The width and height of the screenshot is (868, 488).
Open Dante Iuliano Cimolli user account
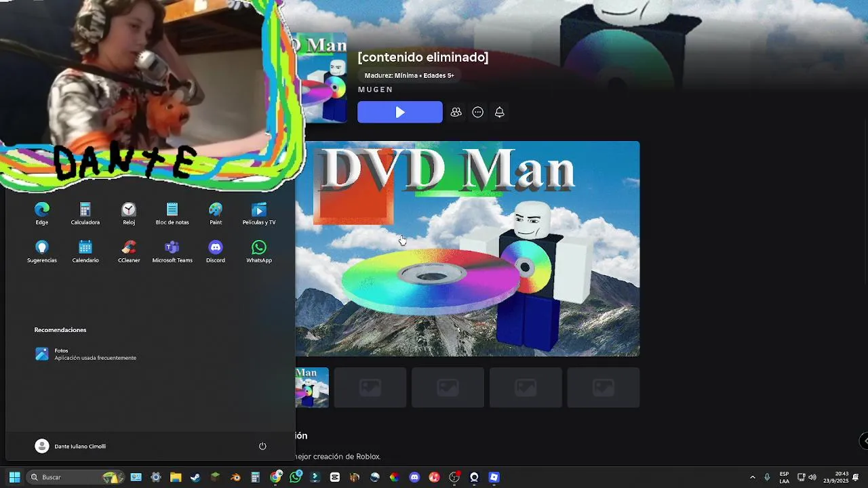[x=71, y=446]
